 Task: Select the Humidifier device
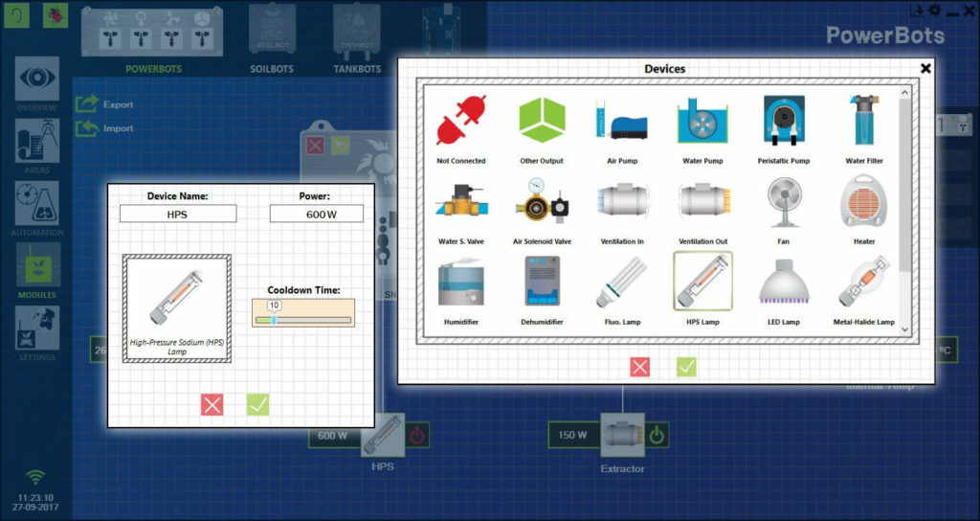pos(461,282)
